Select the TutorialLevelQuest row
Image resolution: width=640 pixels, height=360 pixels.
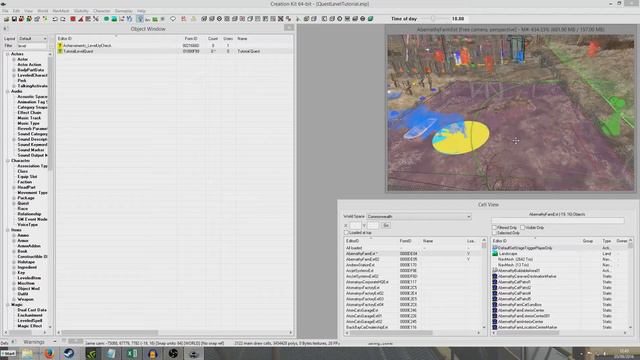point(174,51)
